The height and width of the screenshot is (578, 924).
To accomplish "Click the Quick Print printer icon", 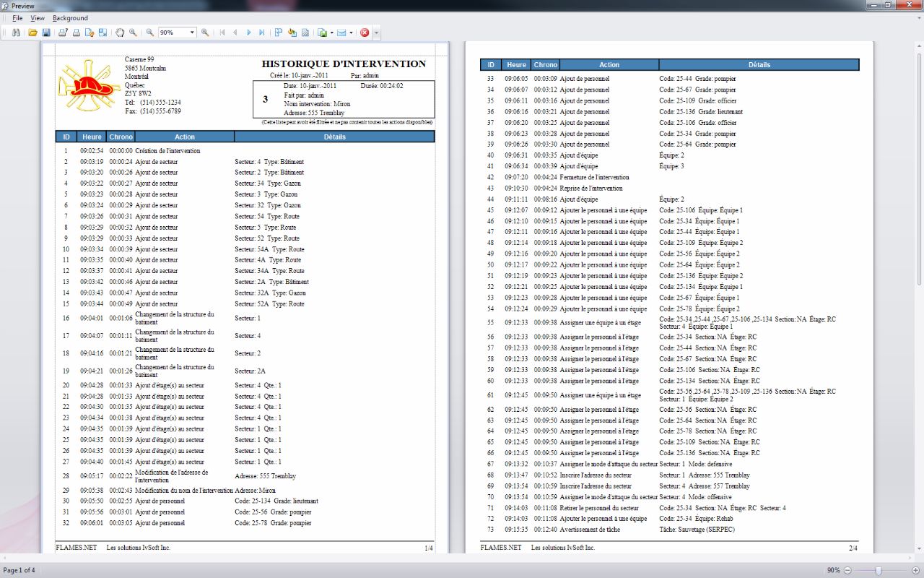I will pyautogui.click(x=76, y=33).
